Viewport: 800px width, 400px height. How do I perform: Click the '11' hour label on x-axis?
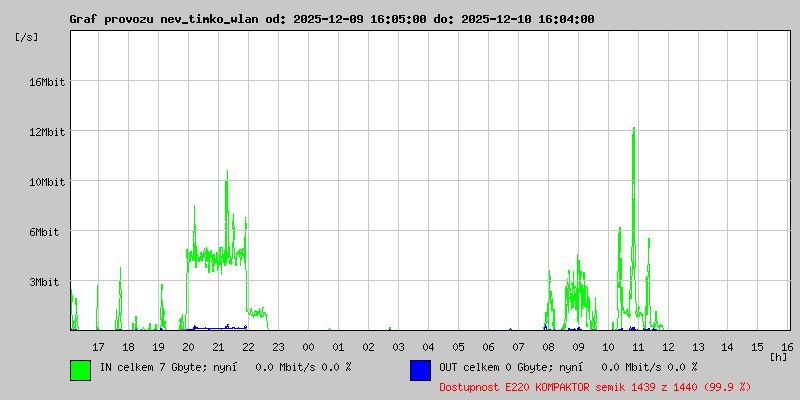coord(638,347)
